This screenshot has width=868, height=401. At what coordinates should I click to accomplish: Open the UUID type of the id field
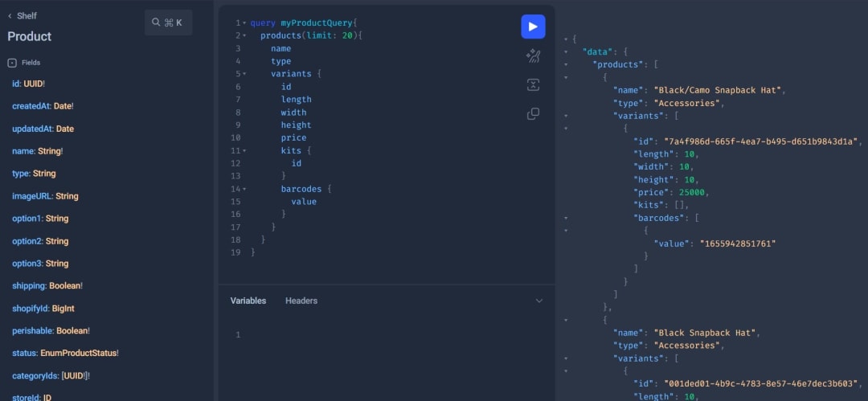point(33,84)
